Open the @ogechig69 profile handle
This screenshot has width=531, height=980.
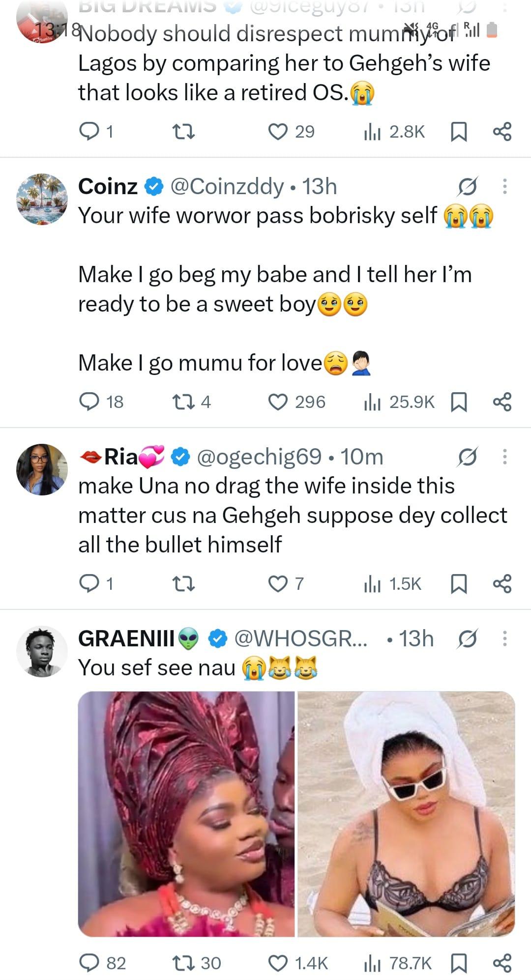[259, 457]
